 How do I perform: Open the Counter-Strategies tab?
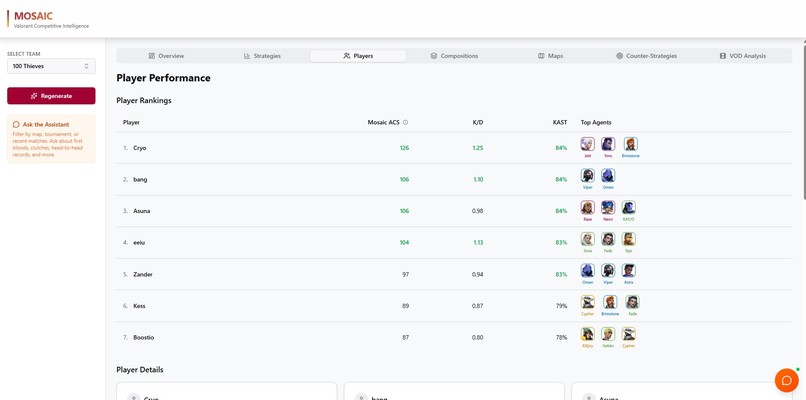(x=647, y=56)
